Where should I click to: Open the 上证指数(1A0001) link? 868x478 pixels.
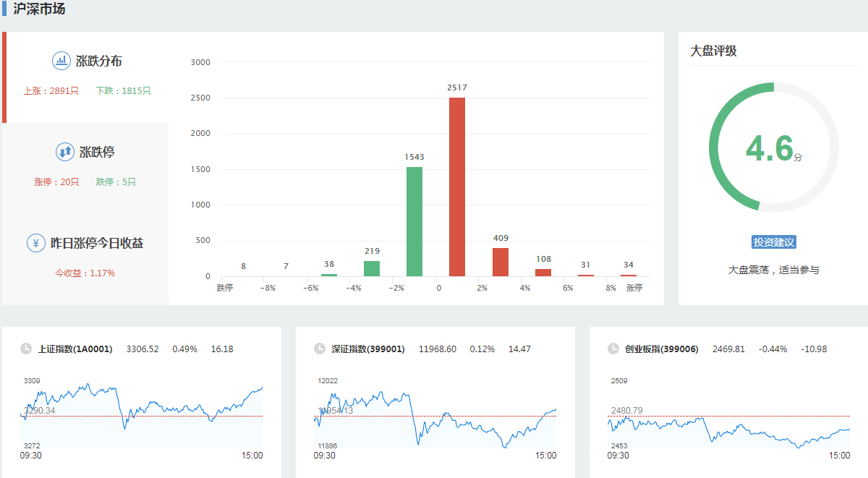(75, 349)
